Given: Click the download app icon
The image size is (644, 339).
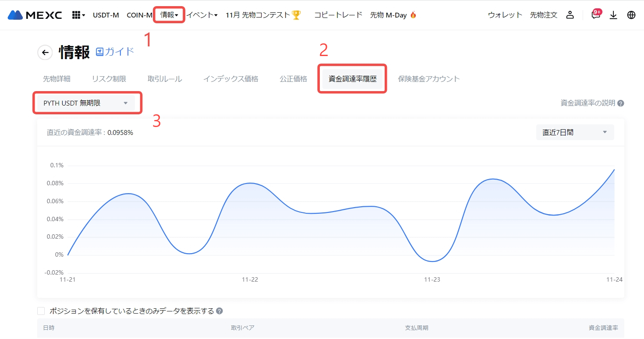Looking at the screenshot, I should tap(613, 15).
